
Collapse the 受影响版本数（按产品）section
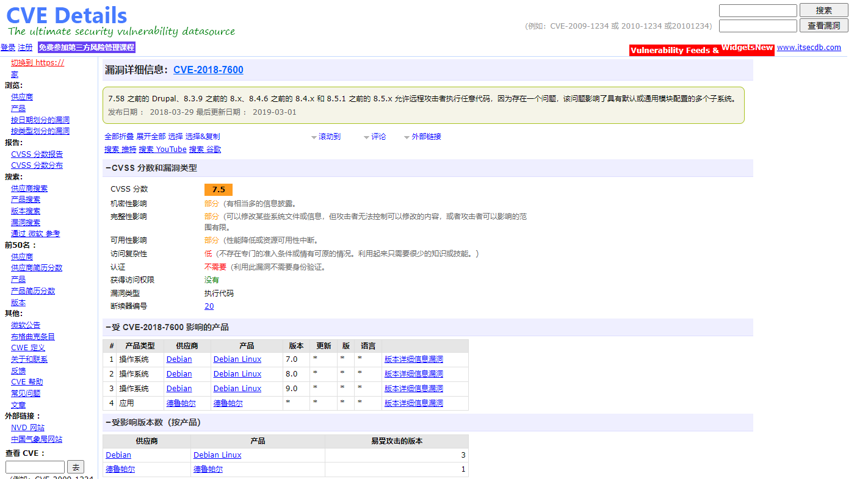pyautogui.click(x=153, y=422)
